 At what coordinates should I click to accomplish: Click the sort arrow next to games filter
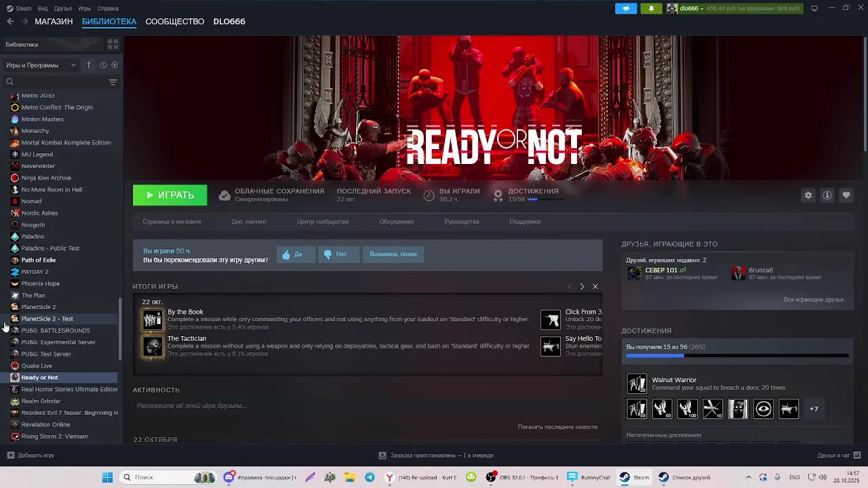click(88, 65)
